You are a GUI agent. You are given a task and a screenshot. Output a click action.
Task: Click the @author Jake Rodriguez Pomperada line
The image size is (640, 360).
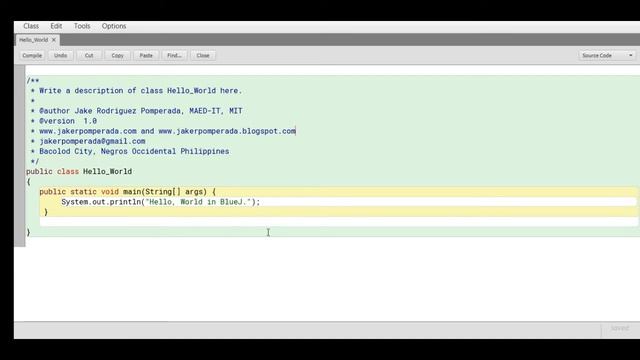tap(141, 111)
